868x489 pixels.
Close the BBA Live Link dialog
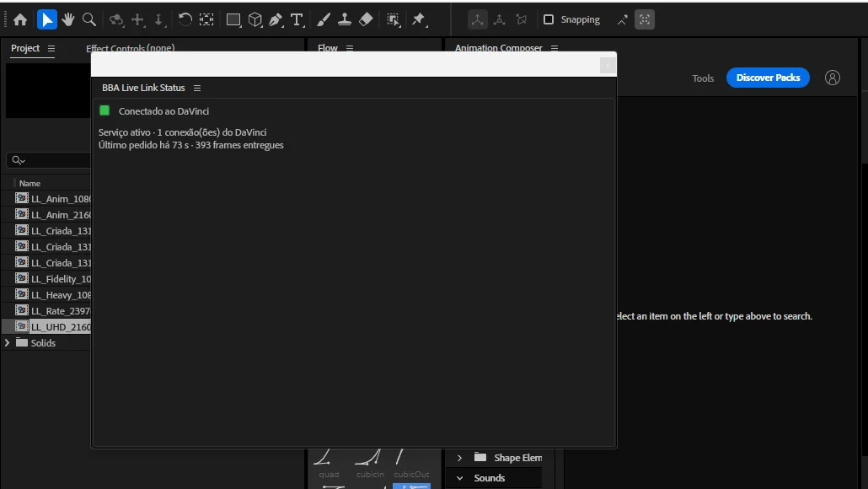click(608, 66)
